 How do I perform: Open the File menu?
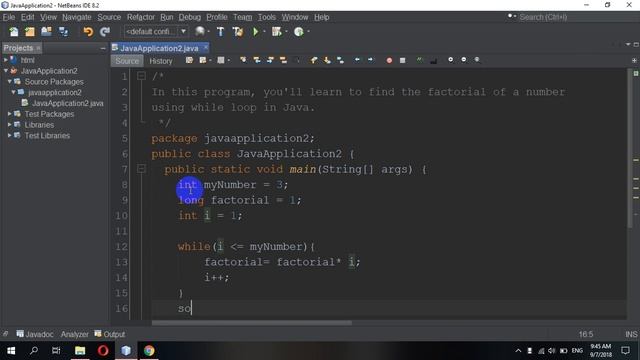click(9, 17)
